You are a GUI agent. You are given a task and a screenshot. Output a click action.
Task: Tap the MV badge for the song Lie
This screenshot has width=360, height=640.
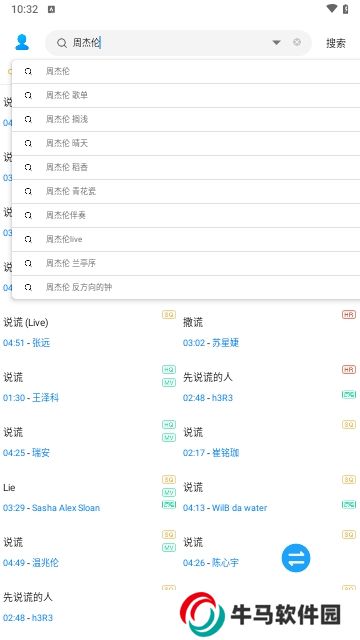point(169,492)
